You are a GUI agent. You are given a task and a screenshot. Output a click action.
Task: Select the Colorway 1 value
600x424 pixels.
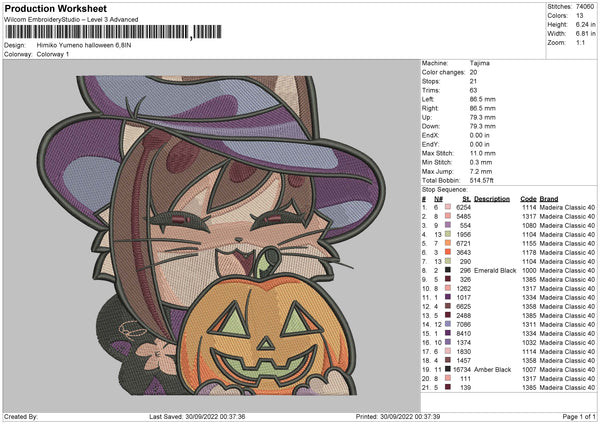click(52, 53)
